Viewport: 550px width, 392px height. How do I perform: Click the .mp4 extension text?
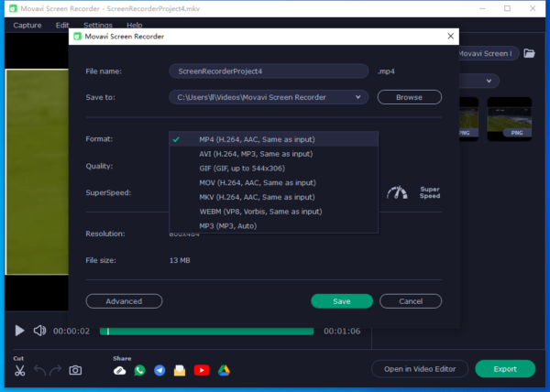pyautogui.click(x=386, y=71)
